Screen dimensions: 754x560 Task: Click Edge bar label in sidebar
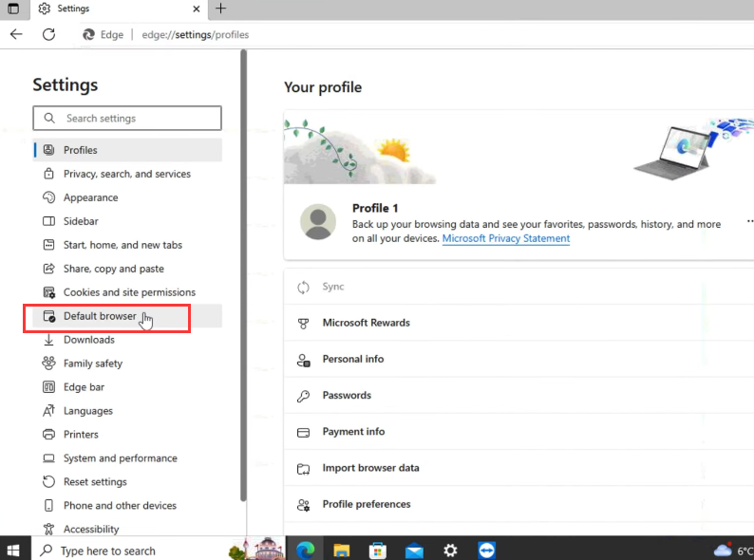coord(84,387)
